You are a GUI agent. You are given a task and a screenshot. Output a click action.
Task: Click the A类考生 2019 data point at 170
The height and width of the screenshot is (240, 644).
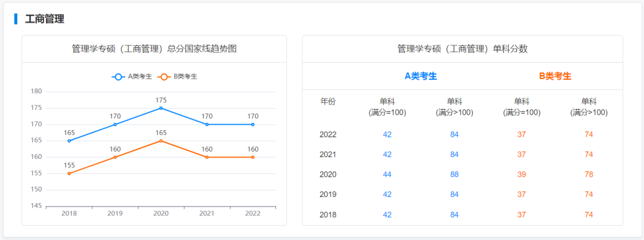pos(115,125)
